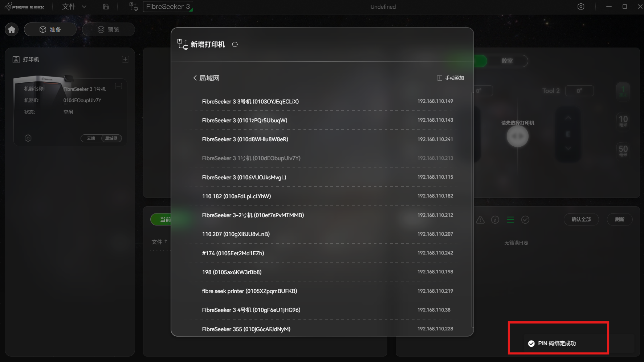Open printer card settings gear icon
Screen dimensions: 644x362
(x=28, y=138)
